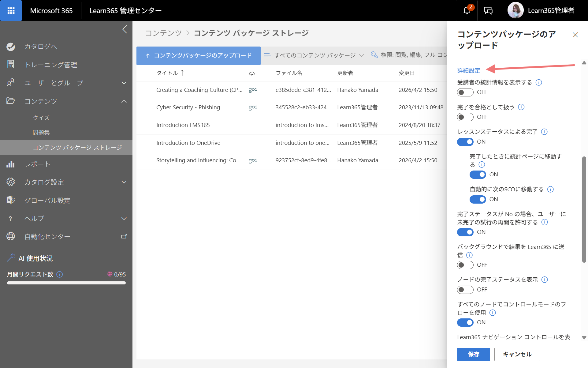The image size is (588, 368).
Task: Click info icon beside 完了を合格として扱う
Action: pyautogui.click(x=521, y=107)
